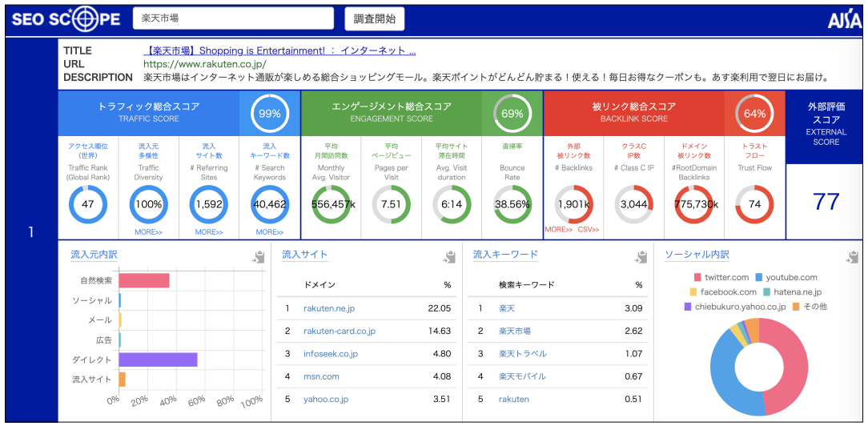
Task: Copy the 流入元内訳 chart via its clipboard icon
Action: point(259,257)
